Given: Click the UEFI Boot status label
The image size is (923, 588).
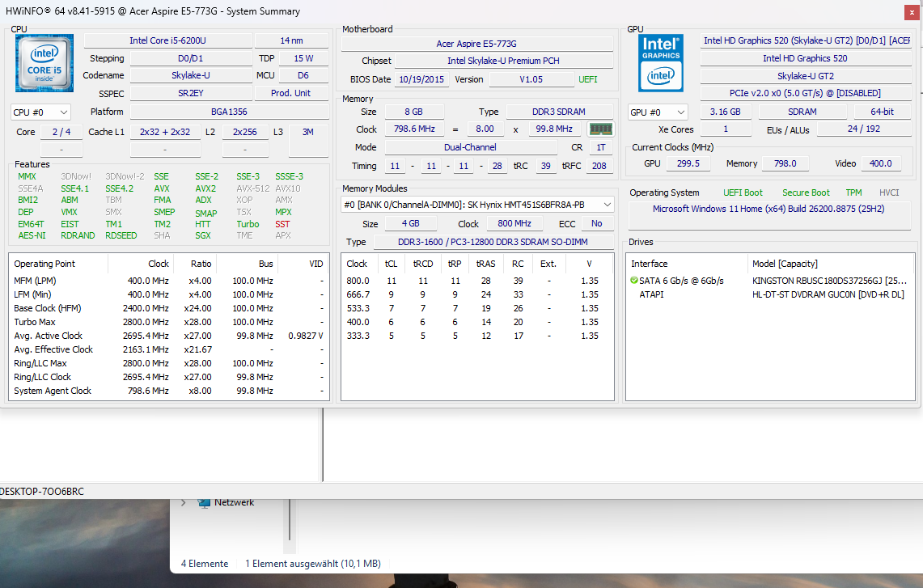Looking at the screenshot, I should [x=743, y=193].
